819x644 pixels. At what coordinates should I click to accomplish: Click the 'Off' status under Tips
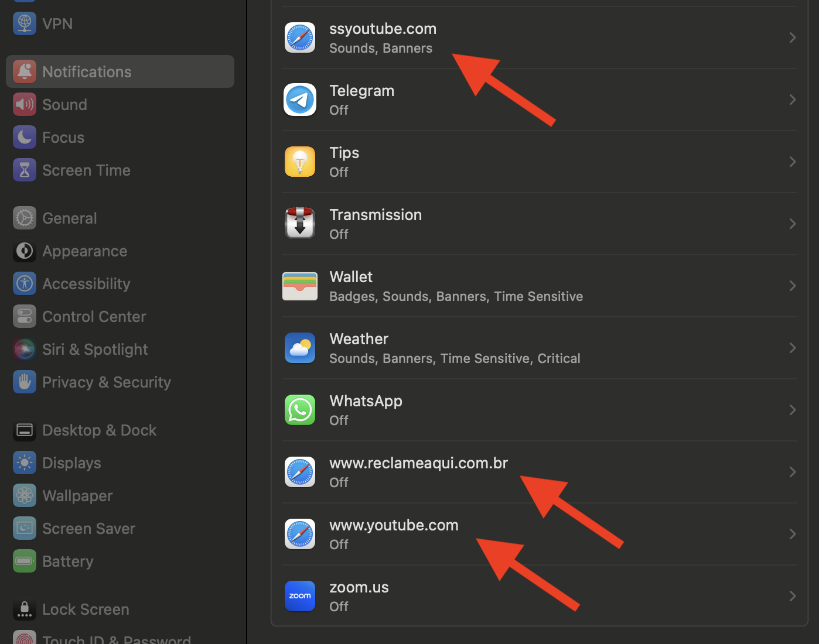[339, 172]
